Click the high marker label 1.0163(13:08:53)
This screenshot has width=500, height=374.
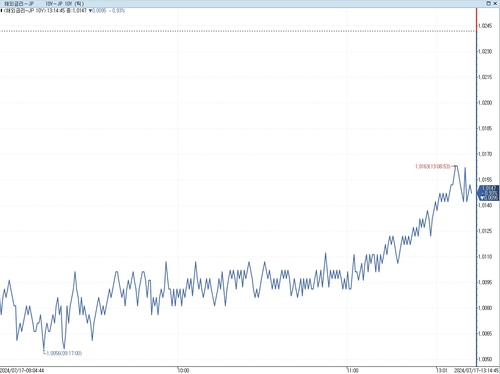point(432,166)
